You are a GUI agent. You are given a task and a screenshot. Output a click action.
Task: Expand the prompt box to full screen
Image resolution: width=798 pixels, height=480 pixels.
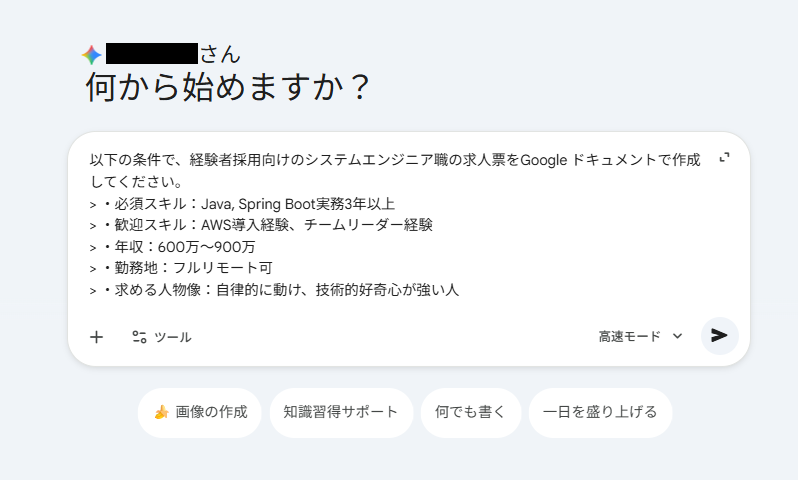click(x=726, y=158)
